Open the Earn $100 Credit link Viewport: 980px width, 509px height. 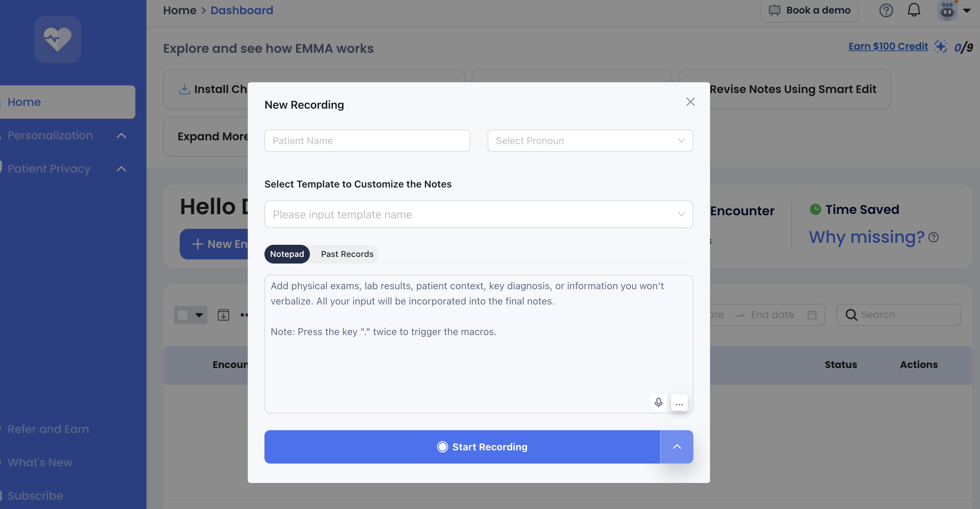pyautogui.click(x=888, y=47)
